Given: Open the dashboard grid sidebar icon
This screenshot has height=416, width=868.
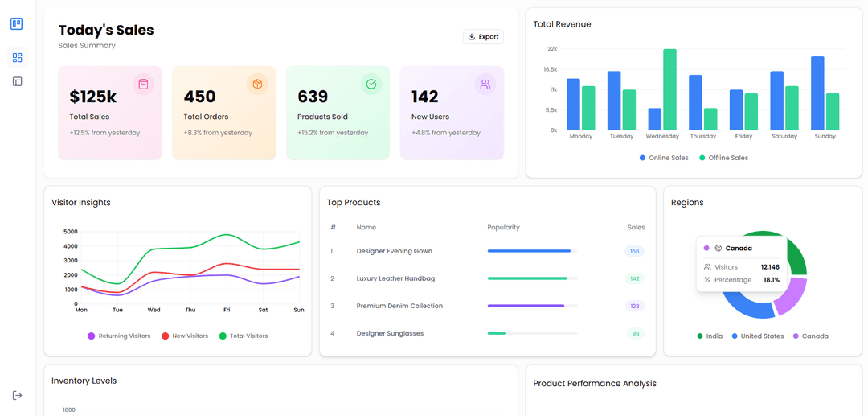Looking at the screenshot, I should click(17, 58).
